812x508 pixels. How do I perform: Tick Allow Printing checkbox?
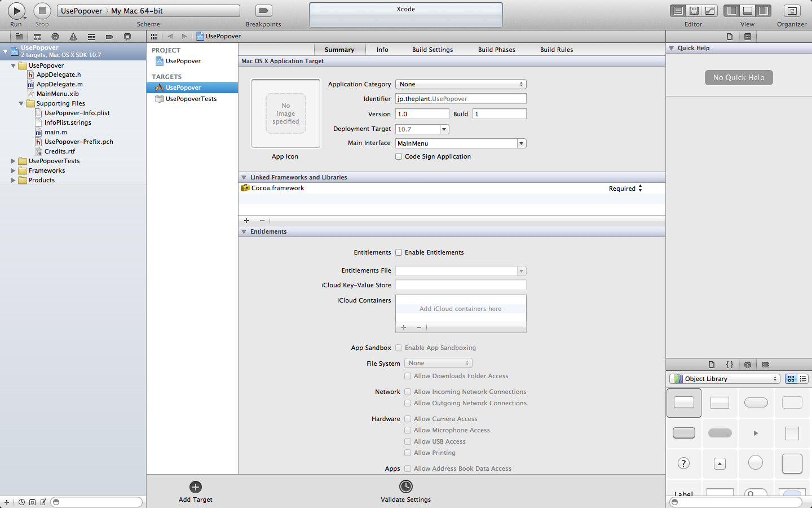click(x=408, y=453)
